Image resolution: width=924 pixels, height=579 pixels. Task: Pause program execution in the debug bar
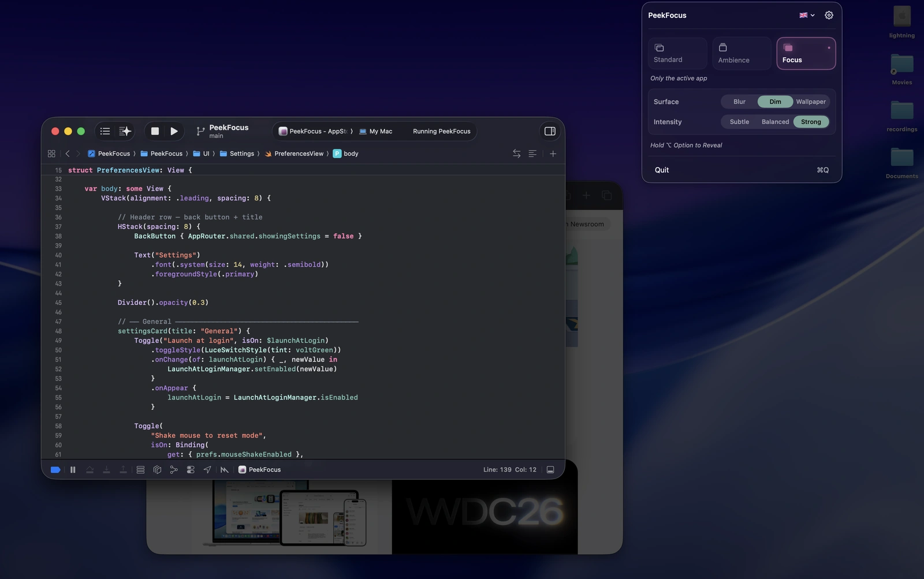tap(73, 470)
